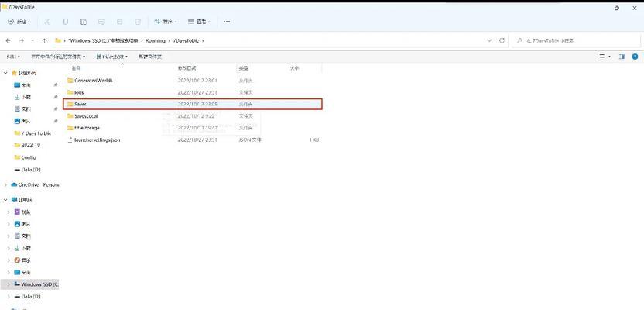
Task: Open the New item menu button
Action: tap(19, 22)
